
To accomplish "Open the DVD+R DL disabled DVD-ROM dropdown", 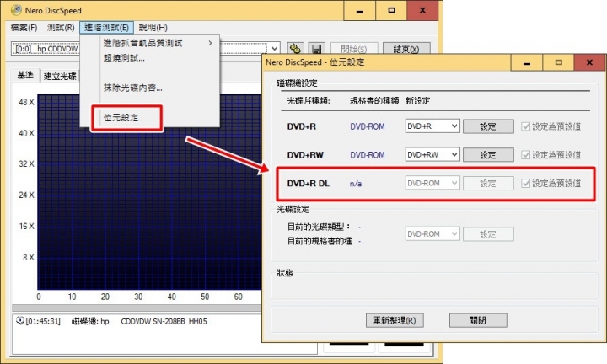I will tap(432, 183).
